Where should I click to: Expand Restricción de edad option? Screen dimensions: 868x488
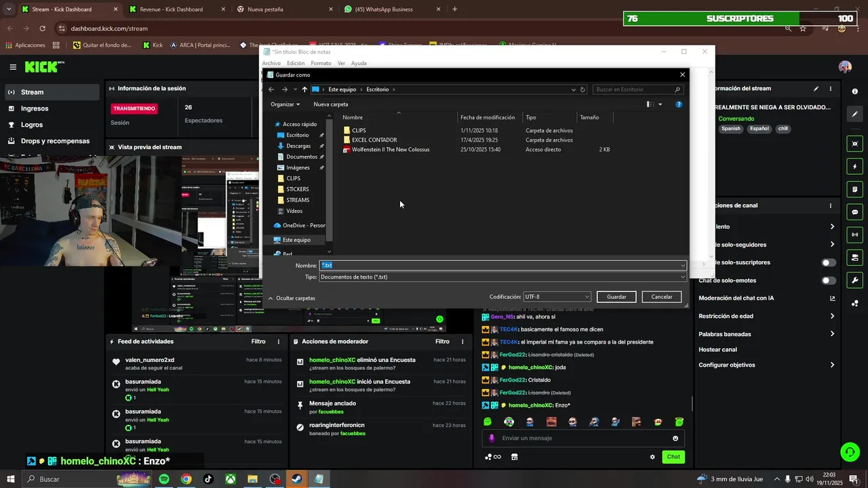pos(766,316)
